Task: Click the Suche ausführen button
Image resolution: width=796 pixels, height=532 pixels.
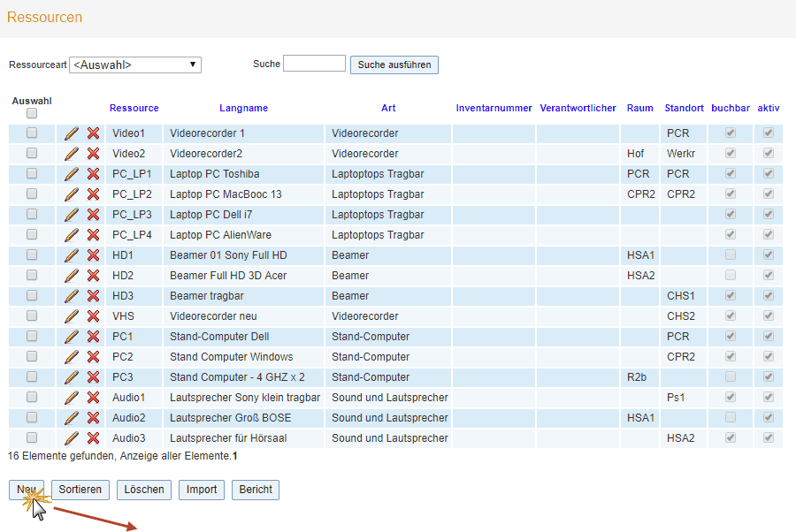Action: [394, 65]
